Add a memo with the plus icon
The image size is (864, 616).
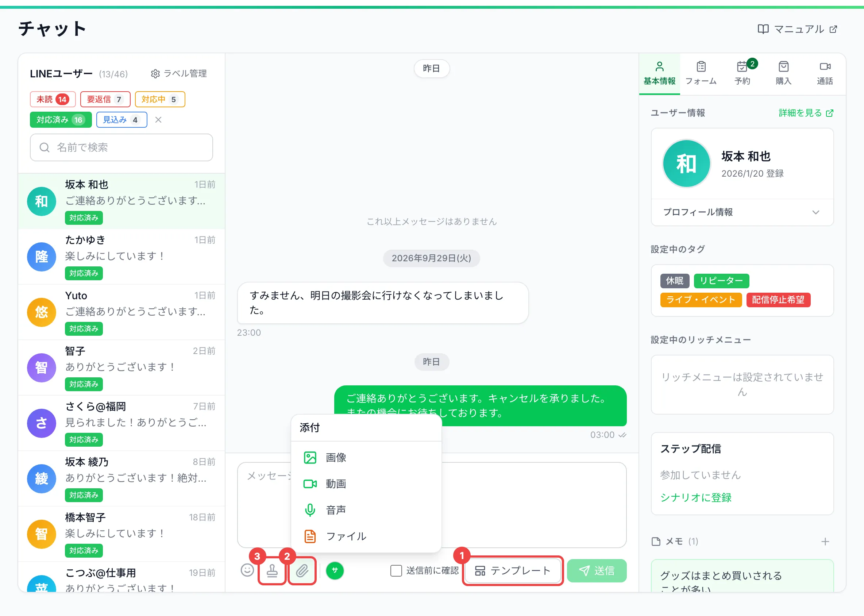tap(825, 541)
